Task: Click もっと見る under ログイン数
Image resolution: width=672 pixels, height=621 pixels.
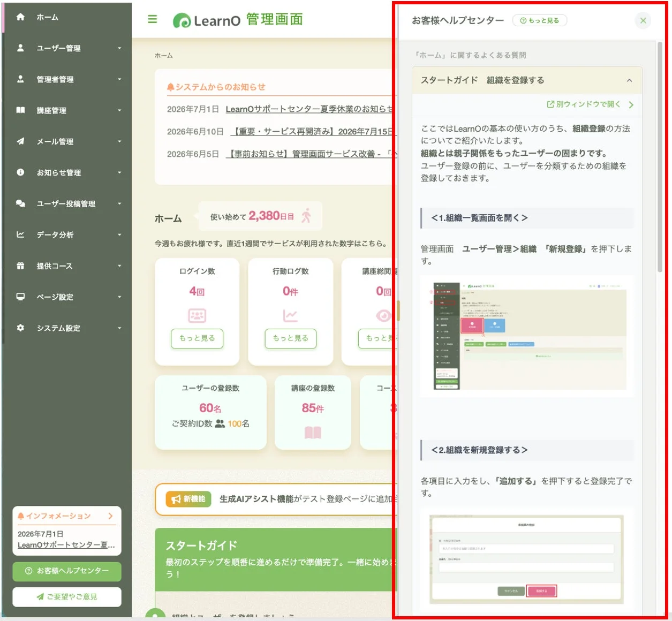Action: [197, 338]
